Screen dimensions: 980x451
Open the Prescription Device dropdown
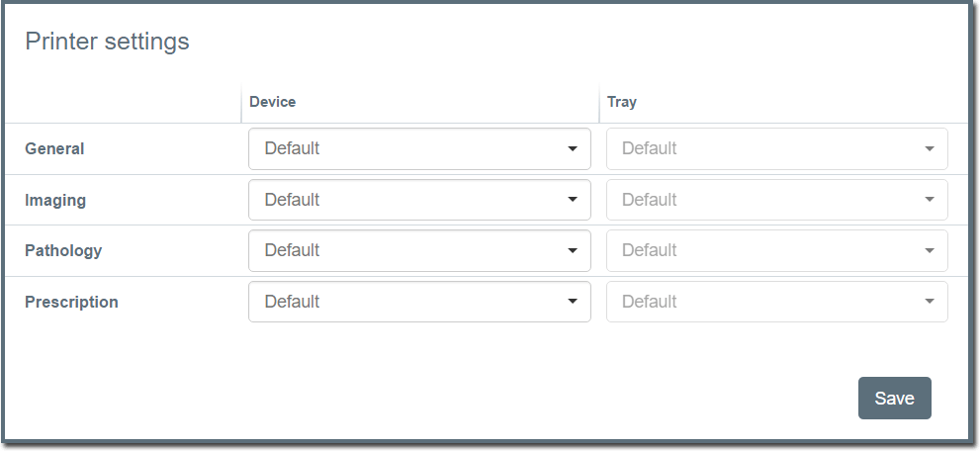pos(418,302)
